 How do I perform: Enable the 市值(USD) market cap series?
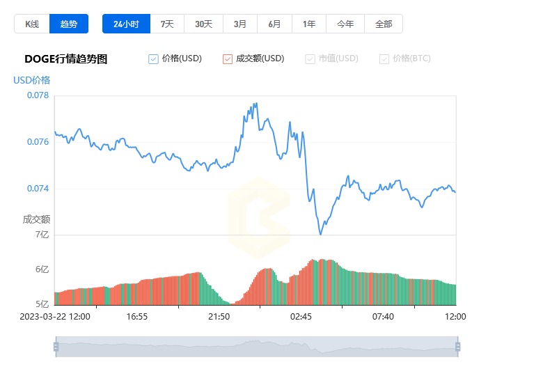click(310, 59)
